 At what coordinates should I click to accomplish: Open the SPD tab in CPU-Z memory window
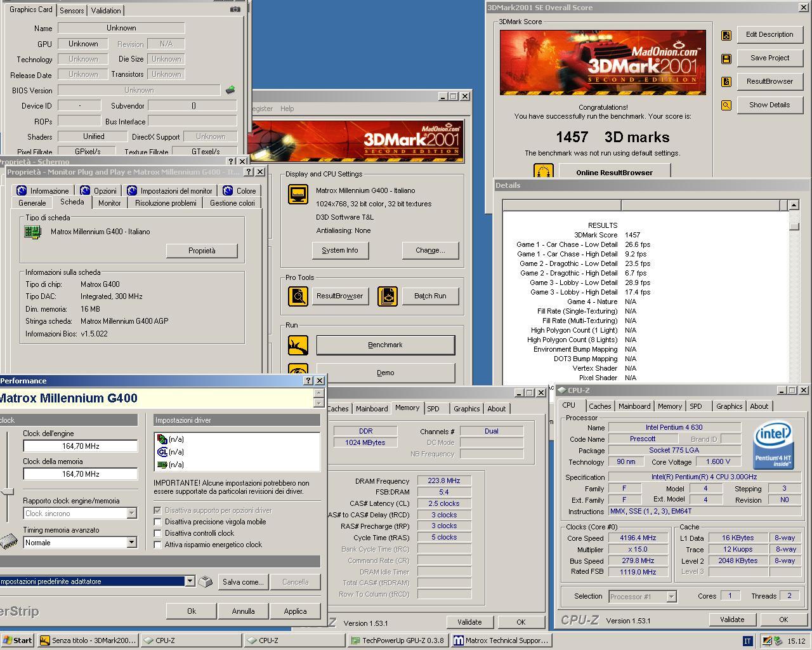[433, 409]
